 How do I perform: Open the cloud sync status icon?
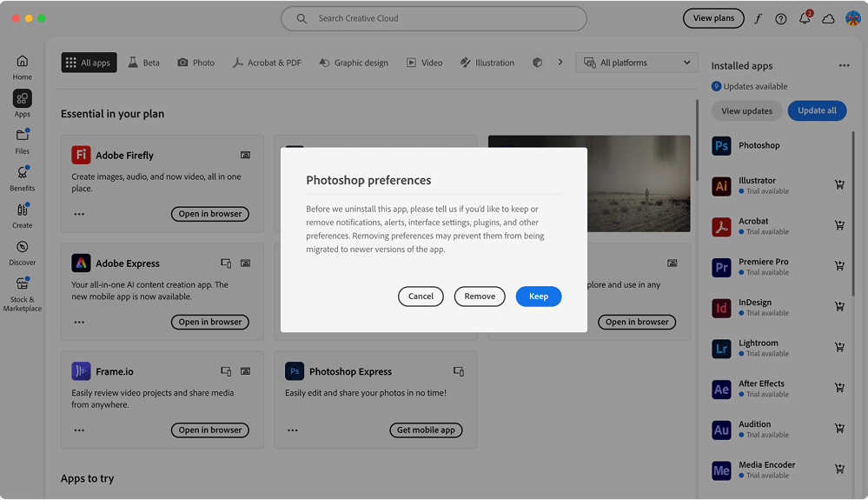(x=828, y=19)
